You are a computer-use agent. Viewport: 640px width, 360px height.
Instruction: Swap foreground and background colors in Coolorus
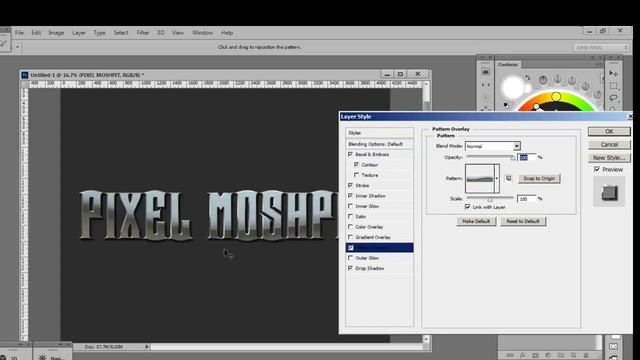point(528,77)
